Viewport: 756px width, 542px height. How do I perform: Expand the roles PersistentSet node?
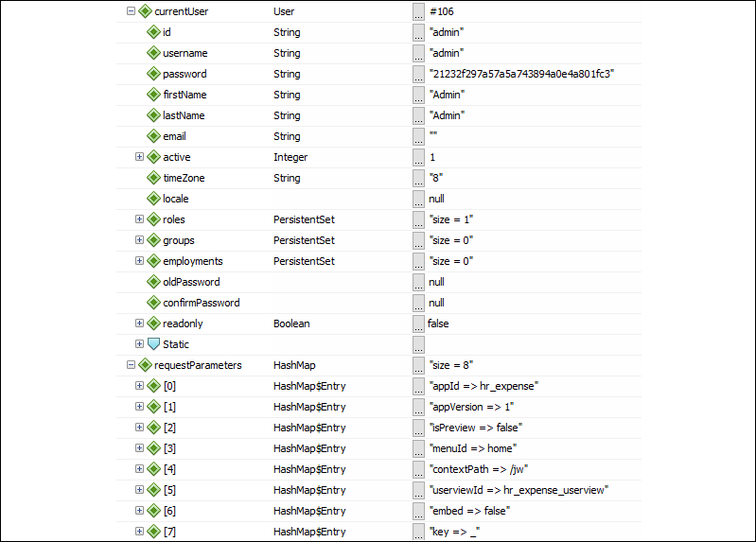tap(139, 219)
